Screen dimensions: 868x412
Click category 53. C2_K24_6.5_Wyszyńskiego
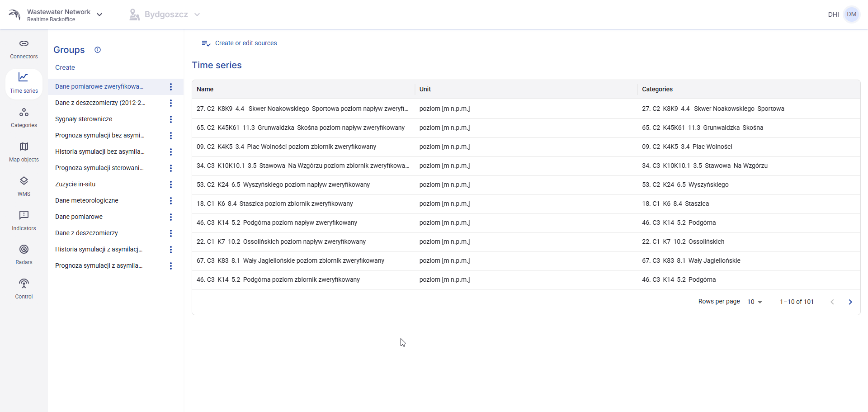point(685,185)
